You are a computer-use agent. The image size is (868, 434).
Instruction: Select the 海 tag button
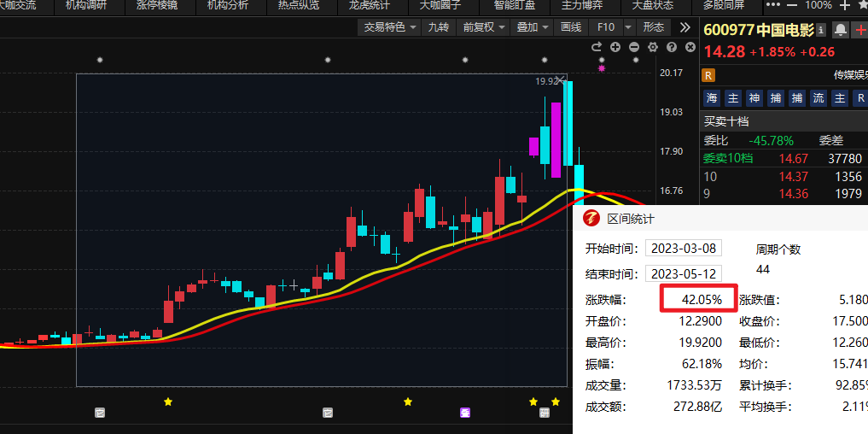(x=711, y=98)
